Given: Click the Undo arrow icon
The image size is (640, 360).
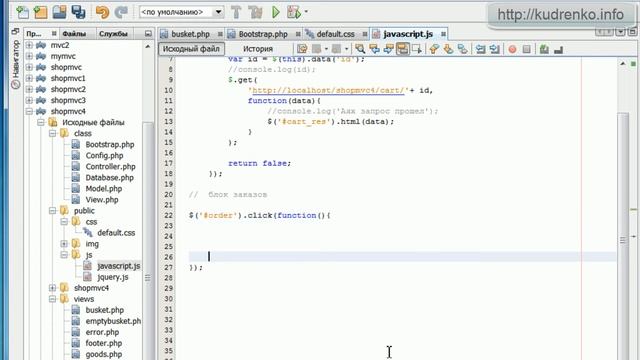Looking at the screenshot, I should (102, 12).
